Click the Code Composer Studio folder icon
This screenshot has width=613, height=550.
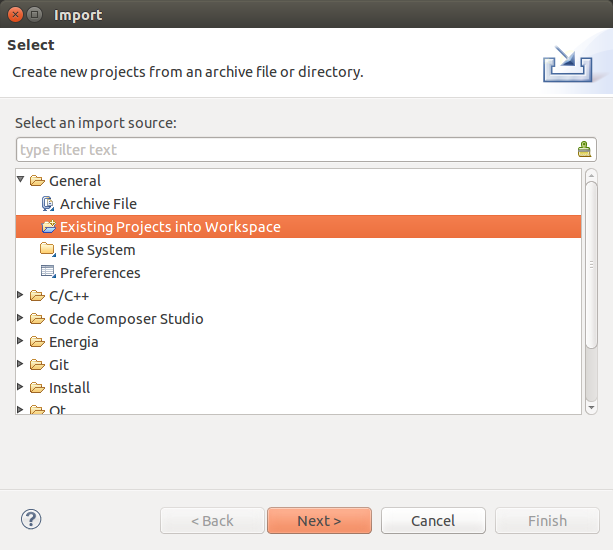point(37,319)
